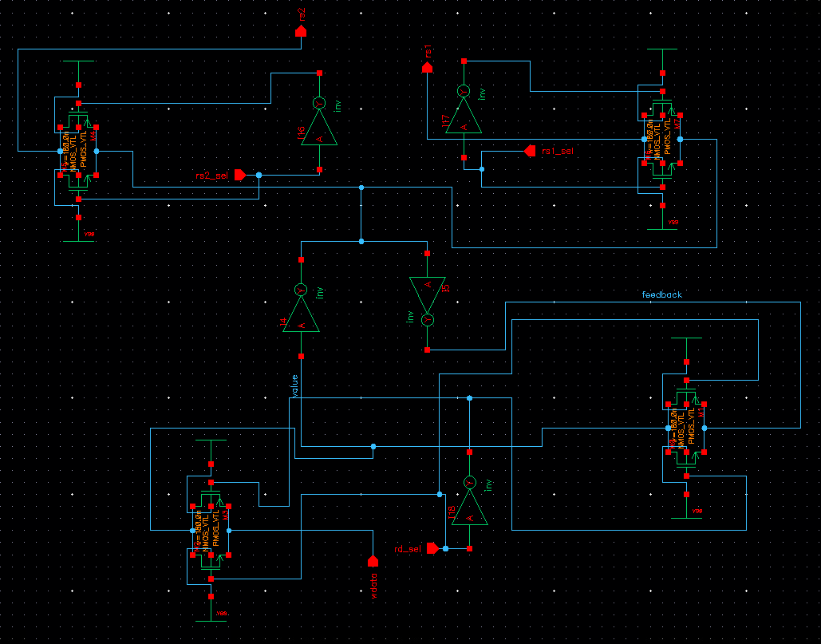The image size is (821, 644).
Task: Click the wire junction below inverter I17 input
Action: pos(482,169)
